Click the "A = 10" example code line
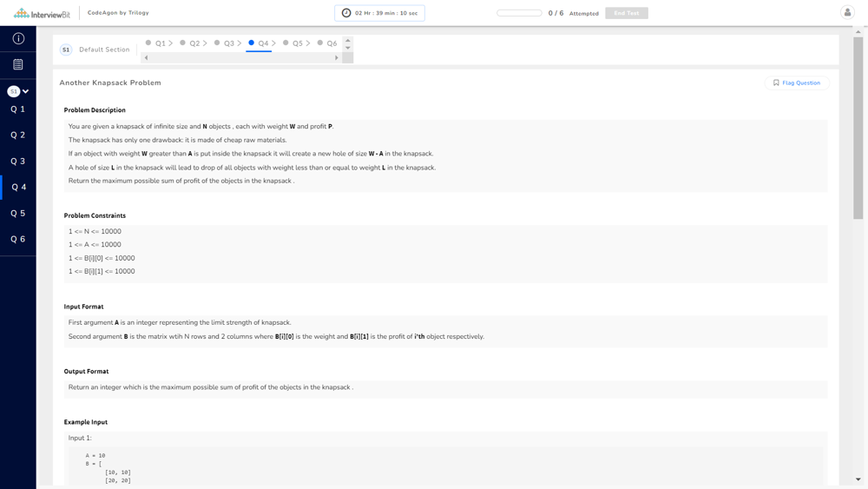This screenshot has height=489, width=868. (95, 455)
